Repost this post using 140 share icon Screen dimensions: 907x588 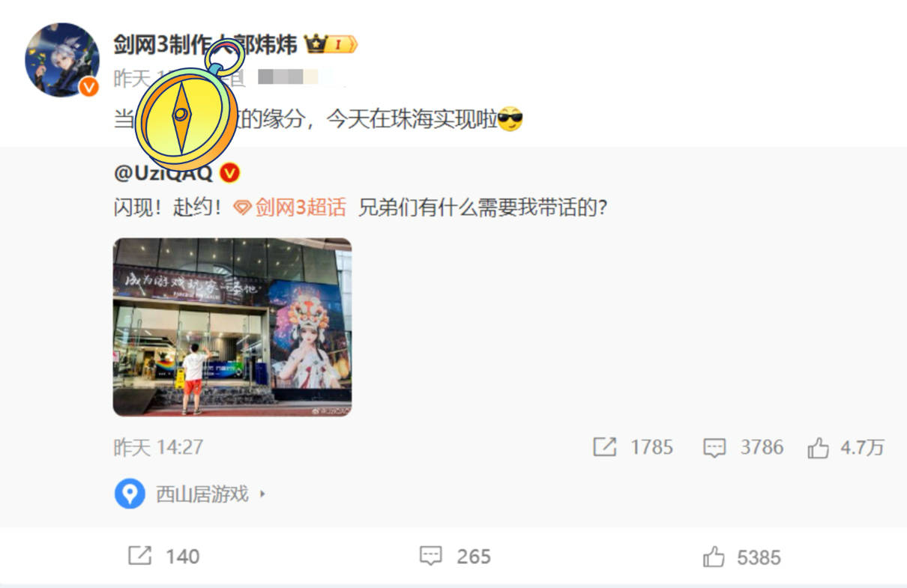pyautogui.click(x=140, y=556)
